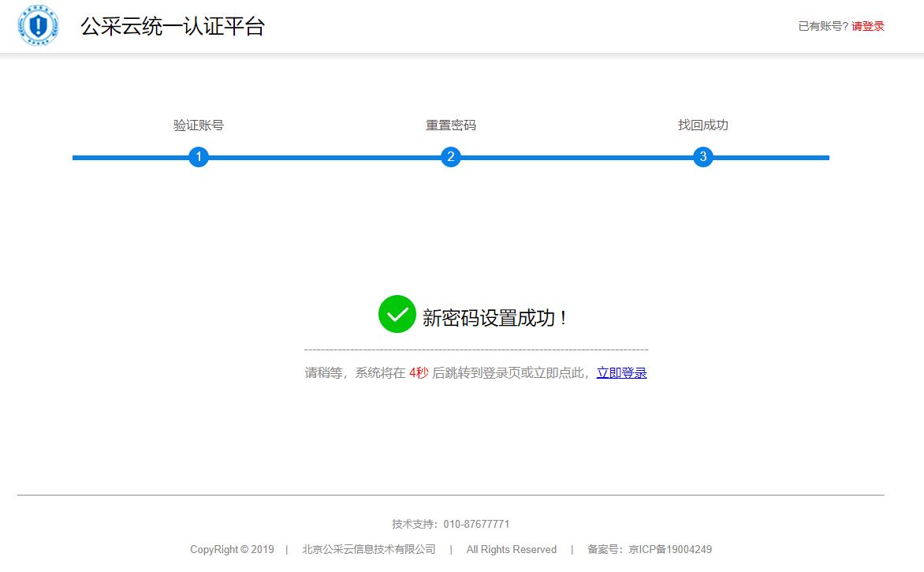Click the 京ICP备19004249 record number
924x572 pixels.
pos(669,550)
